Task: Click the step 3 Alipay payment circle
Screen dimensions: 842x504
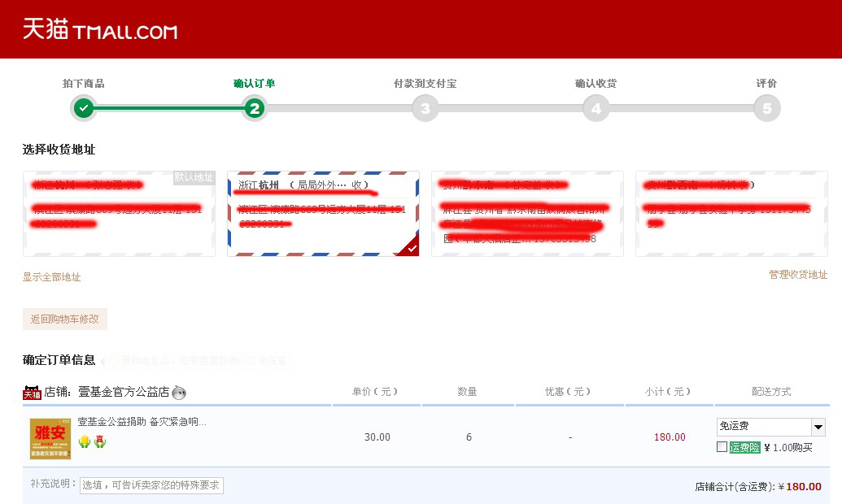Action: point(425,108)
